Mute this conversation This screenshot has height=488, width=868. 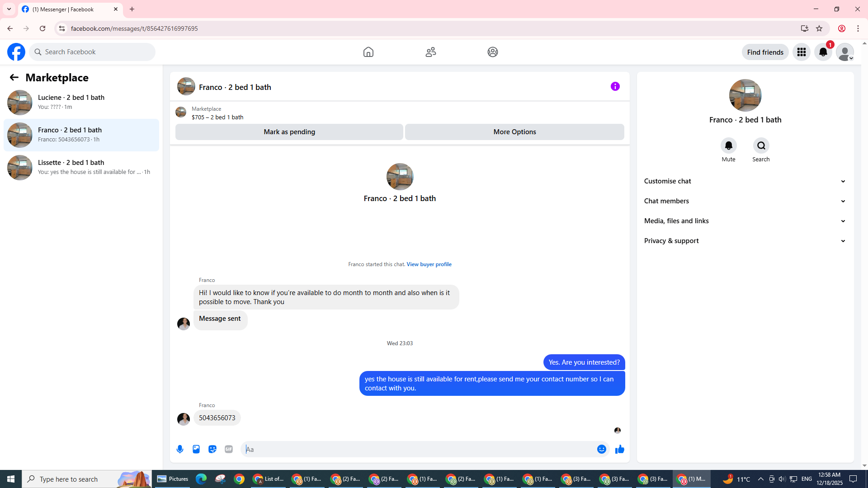[x=728, y=145]
